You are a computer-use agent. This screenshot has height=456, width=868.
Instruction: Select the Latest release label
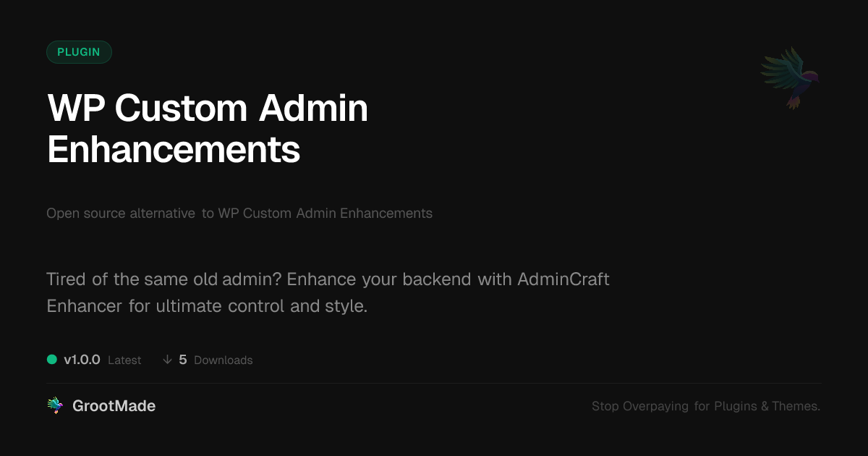click(124, 360)
